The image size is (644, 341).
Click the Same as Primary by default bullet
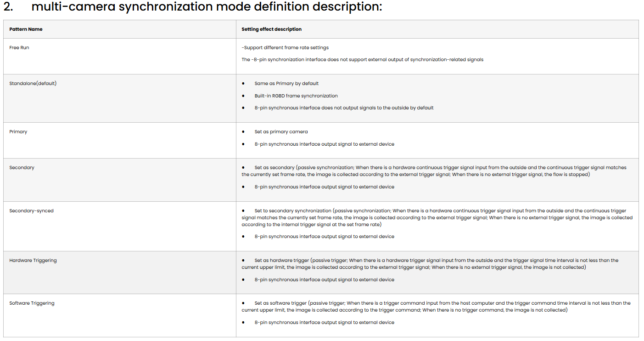tap(286, 84)
